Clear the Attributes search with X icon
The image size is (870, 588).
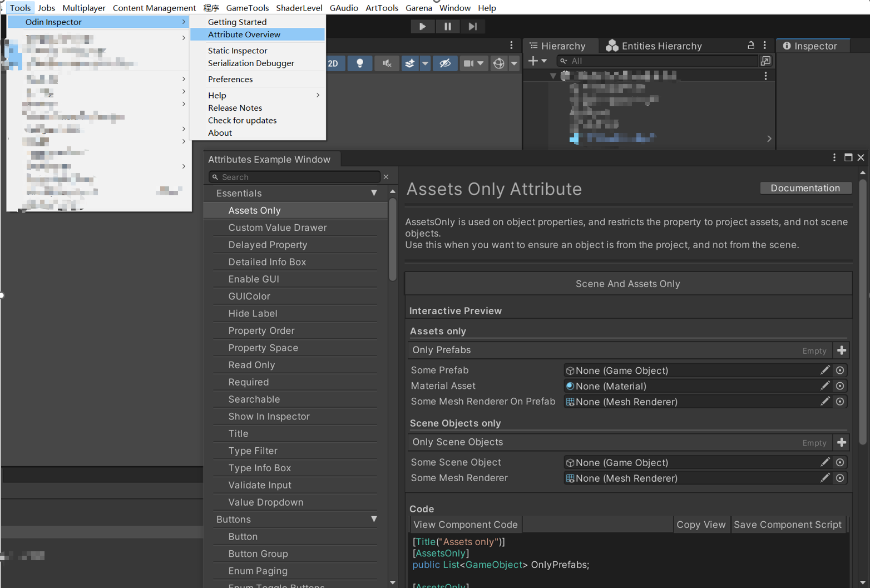coord(386,177)
